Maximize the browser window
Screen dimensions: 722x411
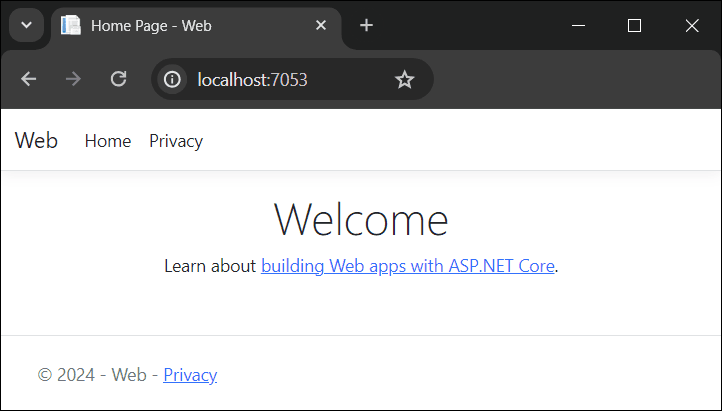click(x=635, y=25)
